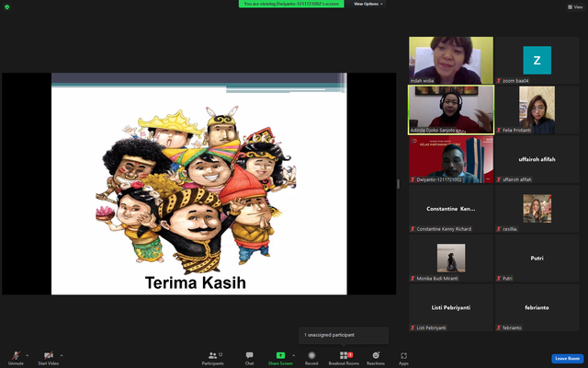Click the muted mic icon on Listi Pebriyanti

413,328
